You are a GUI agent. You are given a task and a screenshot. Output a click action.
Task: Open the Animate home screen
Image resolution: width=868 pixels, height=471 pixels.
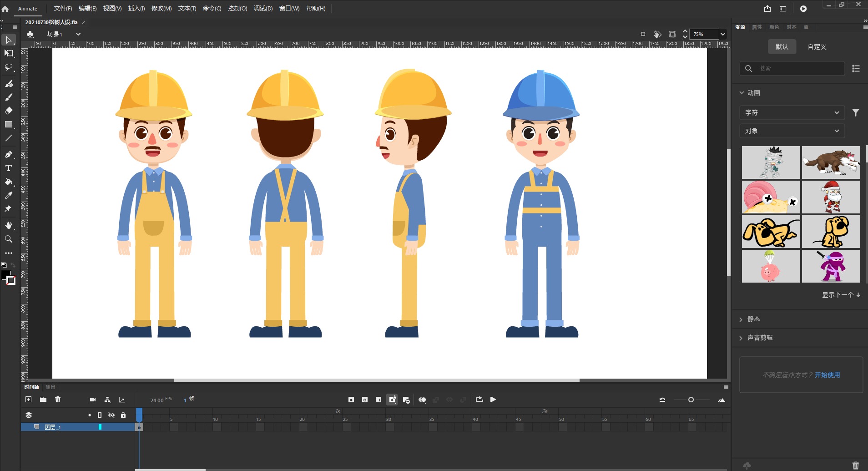tap(5, 9)
